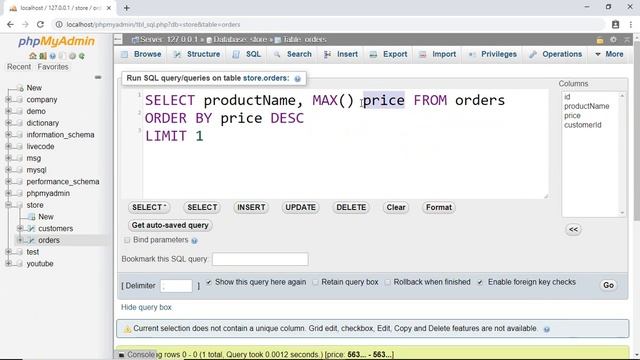Click the lock page icon in header

coord(600,40)
